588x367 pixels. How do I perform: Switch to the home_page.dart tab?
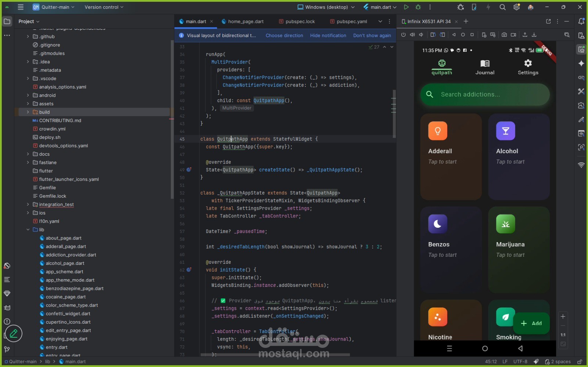(x=245, y=21)
